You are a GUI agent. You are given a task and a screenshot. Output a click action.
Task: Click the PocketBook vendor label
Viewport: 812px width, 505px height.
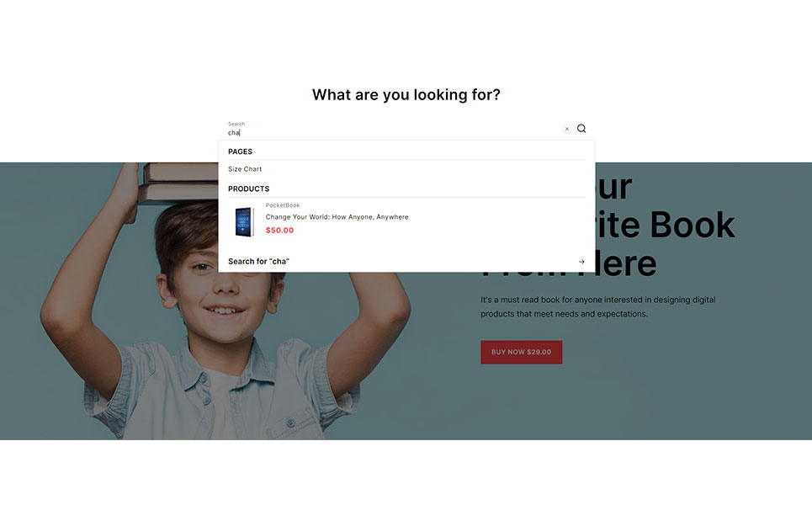click(x=282, y=205)
